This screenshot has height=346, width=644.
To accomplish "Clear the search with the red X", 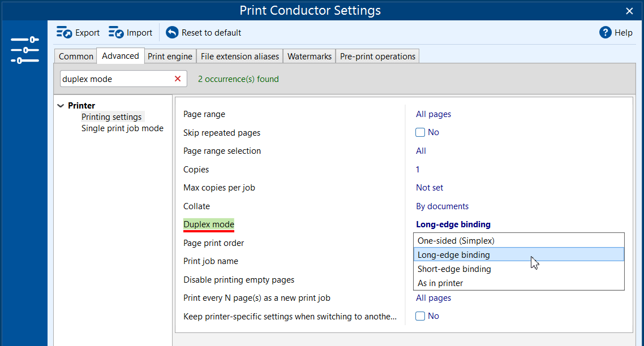I will point(178,79).
